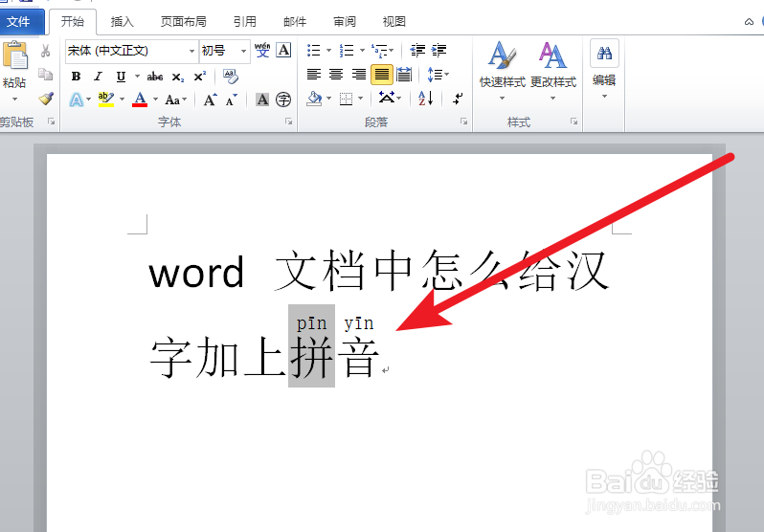Click the Distributed alignment icon
Screen dimensions: 764x532
click(x=404, y=75)
